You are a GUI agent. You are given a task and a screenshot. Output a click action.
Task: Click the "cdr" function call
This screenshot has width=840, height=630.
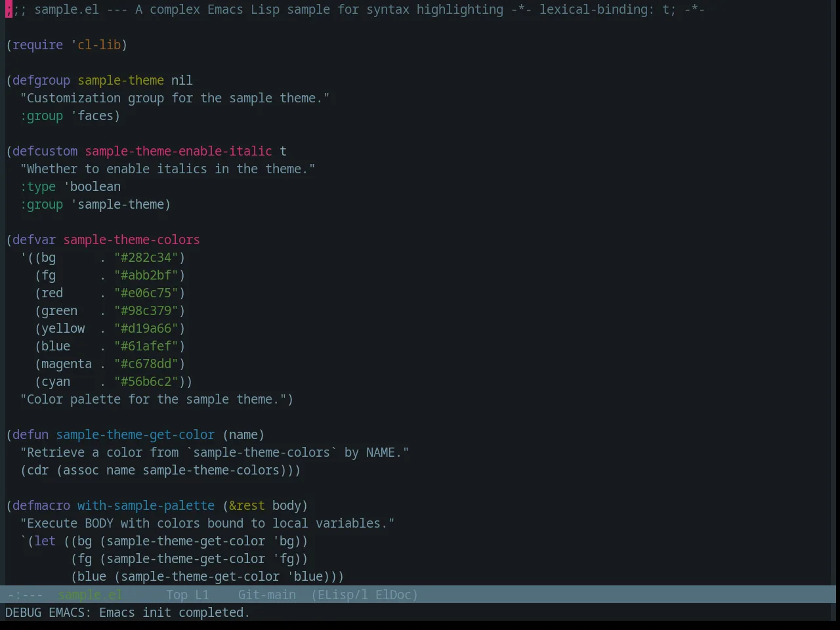pyautogui.click(x=38, y=470)
